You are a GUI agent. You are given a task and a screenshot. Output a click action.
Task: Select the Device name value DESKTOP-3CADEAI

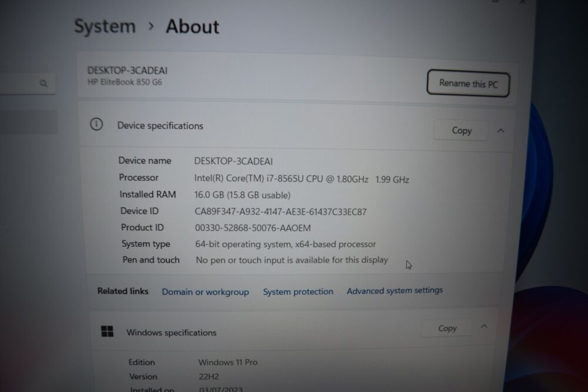[x=233, y=161]
